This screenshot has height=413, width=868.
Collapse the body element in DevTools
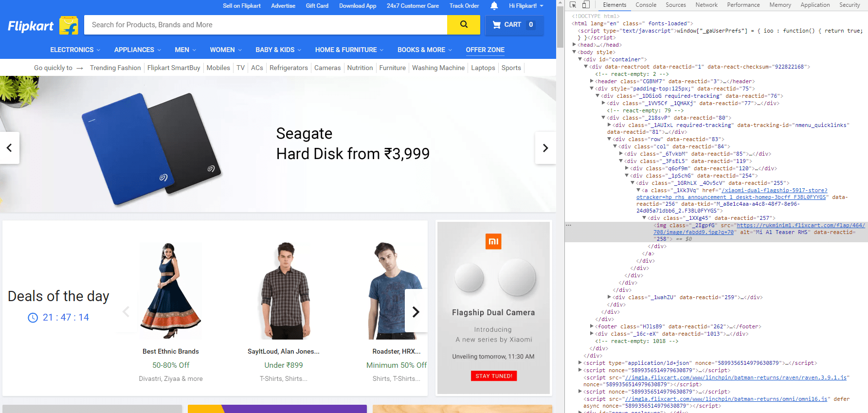click(575, 52)
